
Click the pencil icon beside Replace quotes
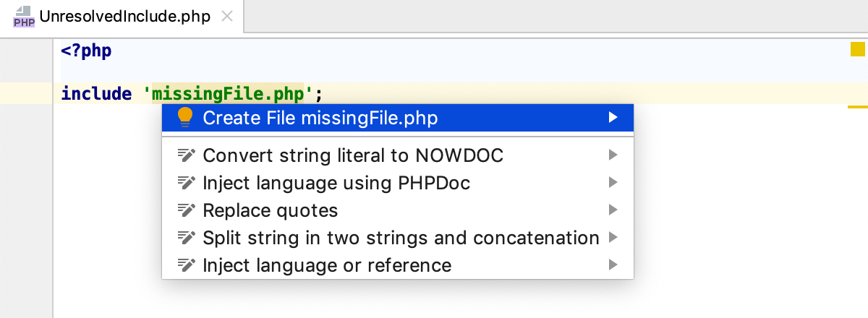pyautogui.click(x=187, y=210)
